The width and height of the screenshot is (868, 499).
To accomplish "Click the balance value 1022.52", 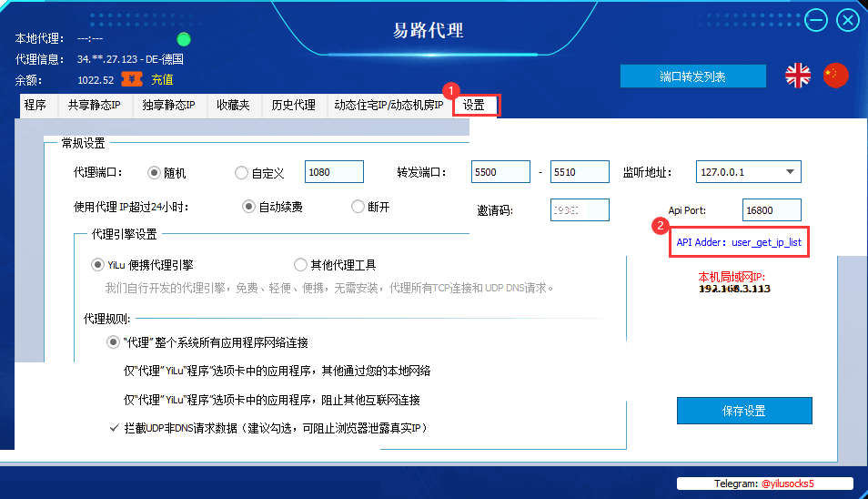I will point(96,80).
